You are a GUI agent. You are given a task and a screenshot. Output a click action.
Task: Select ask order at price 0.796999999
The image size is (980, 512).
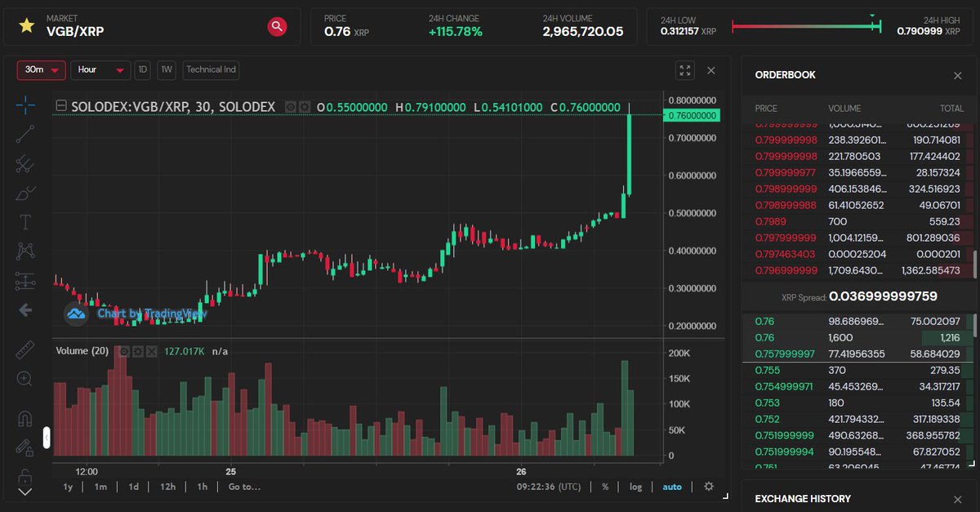(x=856, y=270)
